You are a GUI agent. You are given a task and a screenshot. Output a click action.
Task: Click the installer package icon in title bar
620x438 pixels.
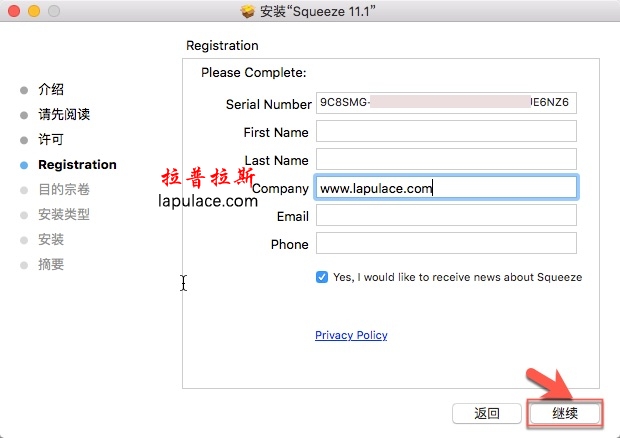pyautogui.click(x=248, y=11)
